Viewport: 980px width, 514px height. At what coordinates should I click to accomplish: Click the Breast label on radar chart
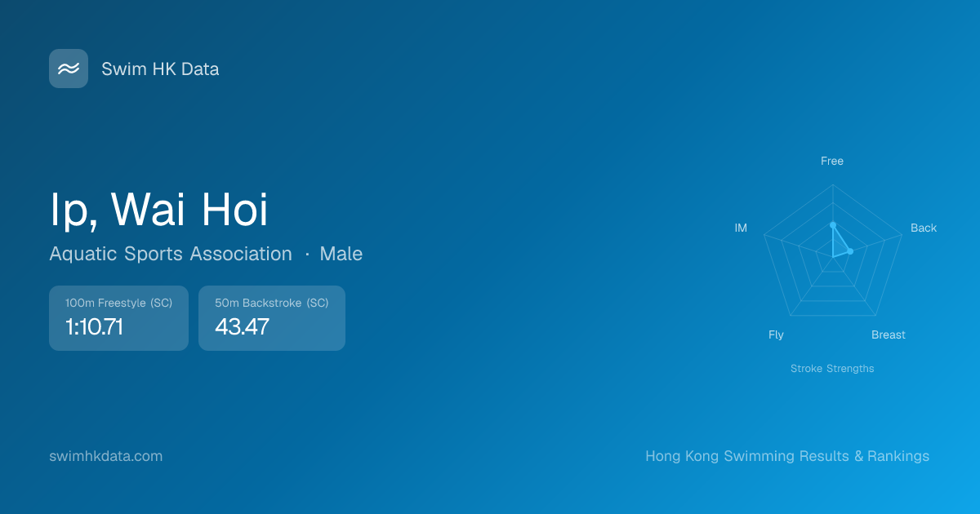[x=888, y=335]
